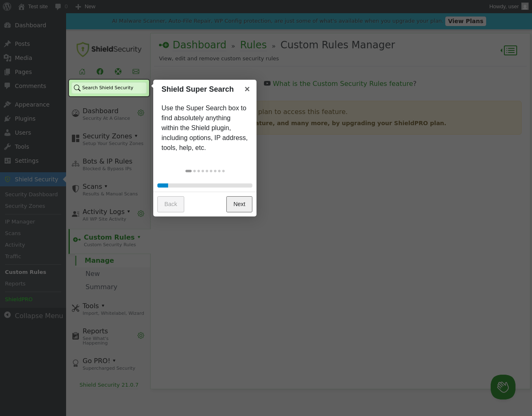The width and height of the screenshot is (532, 416).
Task: Click the Collapse Menu button
Action: pos(33,316)
